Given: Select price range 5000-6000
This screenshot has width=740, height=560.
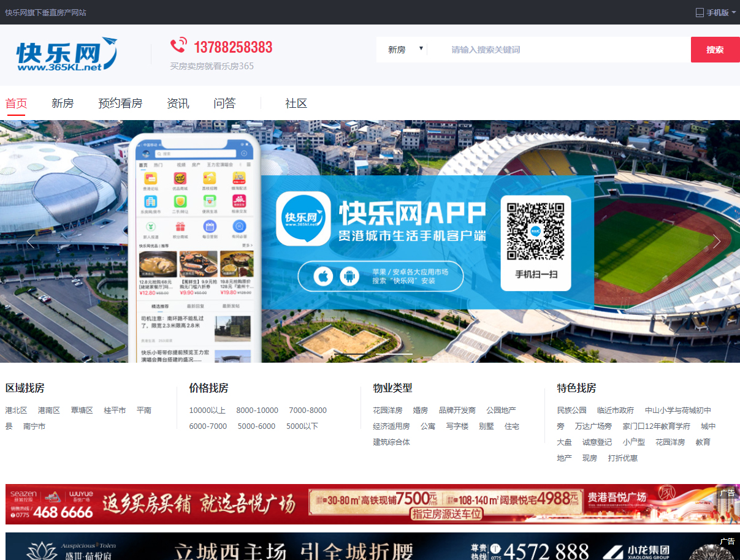Looking at the screenshot, I should pyautogui.click(x=257, y=426).
